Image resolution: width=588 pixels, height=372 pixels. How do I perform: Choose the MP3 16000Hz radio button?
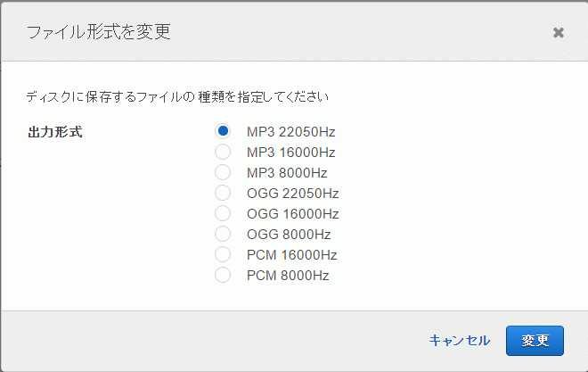point(223,152)
